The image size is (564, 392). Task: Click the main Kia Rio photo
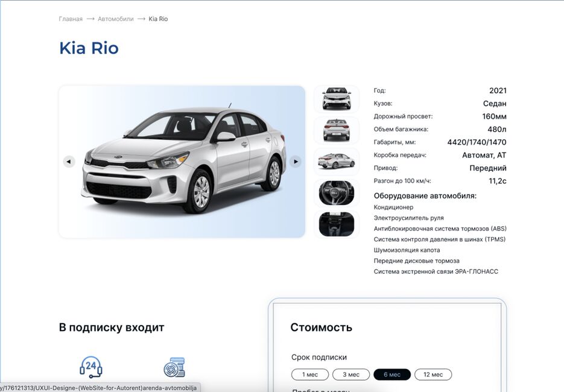pyautogui.click(x=182, y=162)
